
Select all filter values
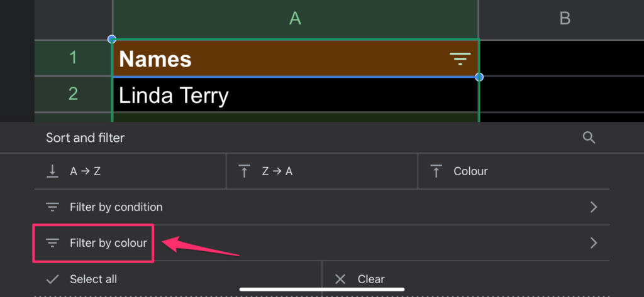pos(178,279)
